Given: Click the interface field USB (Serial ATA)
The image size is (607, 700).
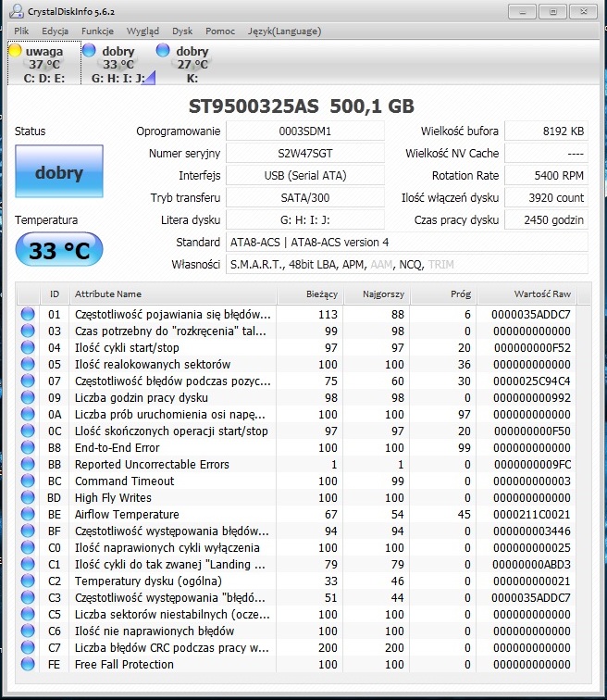Looking at the screenshot, I should (305, 175).
